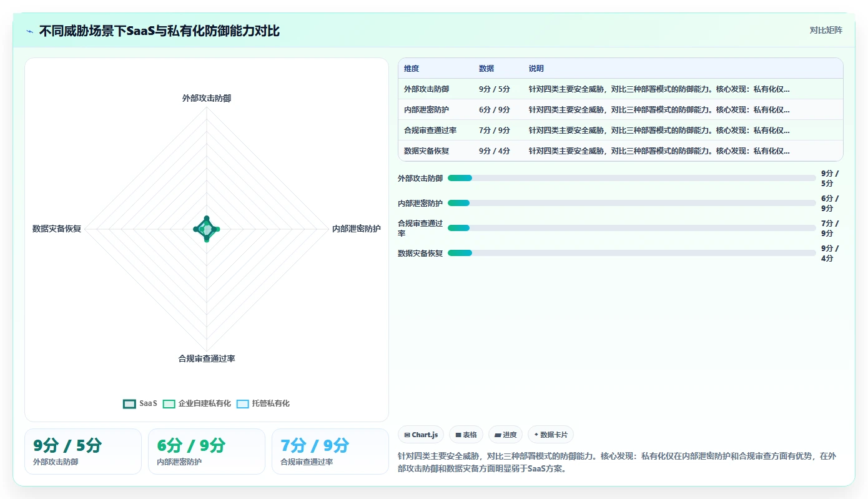The height and width of the screenshot is (499, 868).
Task: Click the lightning icon beside the title
Action: [29, 31]
